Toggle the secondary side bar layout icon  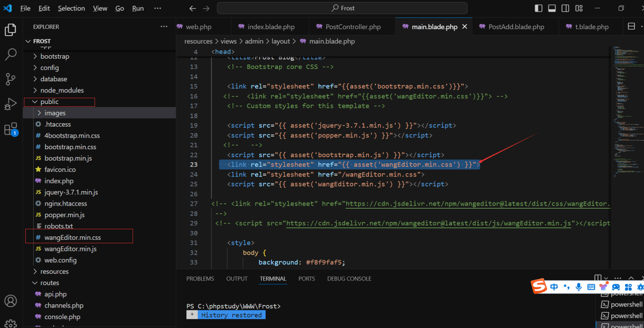tap(565, 8)
